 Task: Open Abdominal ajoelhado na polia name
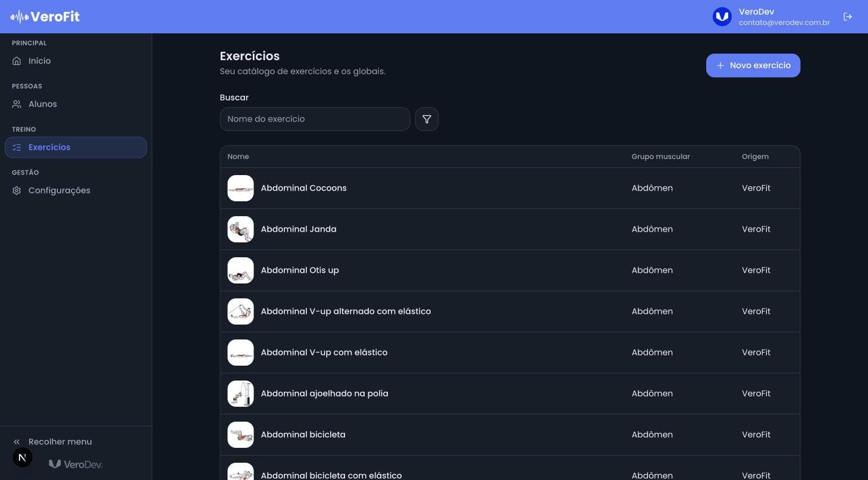[x=324, y=394]
